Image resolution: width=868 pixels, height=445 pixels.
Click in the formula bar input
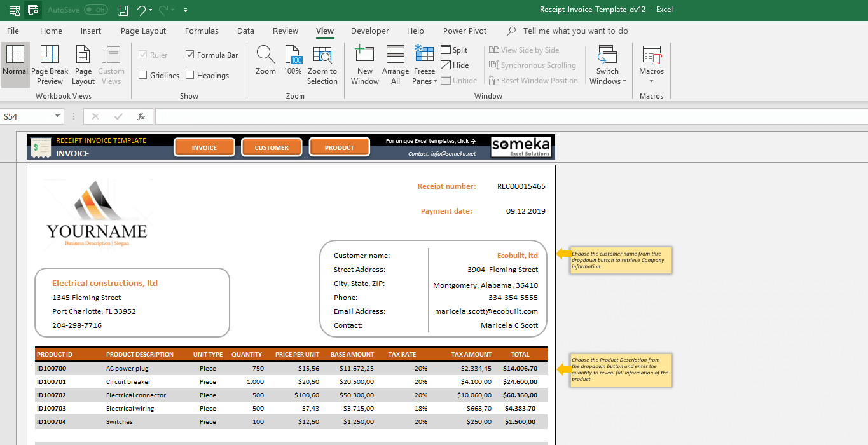pos(511,116)
